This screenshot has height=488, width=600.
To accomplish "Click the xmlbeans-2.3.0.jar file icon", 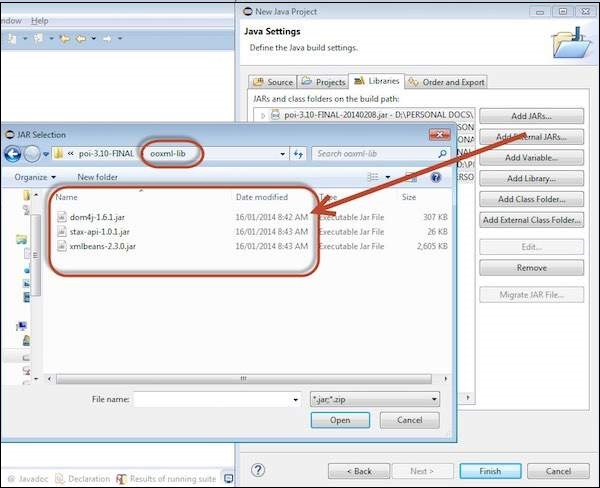I will pyautogui.click(x=62, y=246).
